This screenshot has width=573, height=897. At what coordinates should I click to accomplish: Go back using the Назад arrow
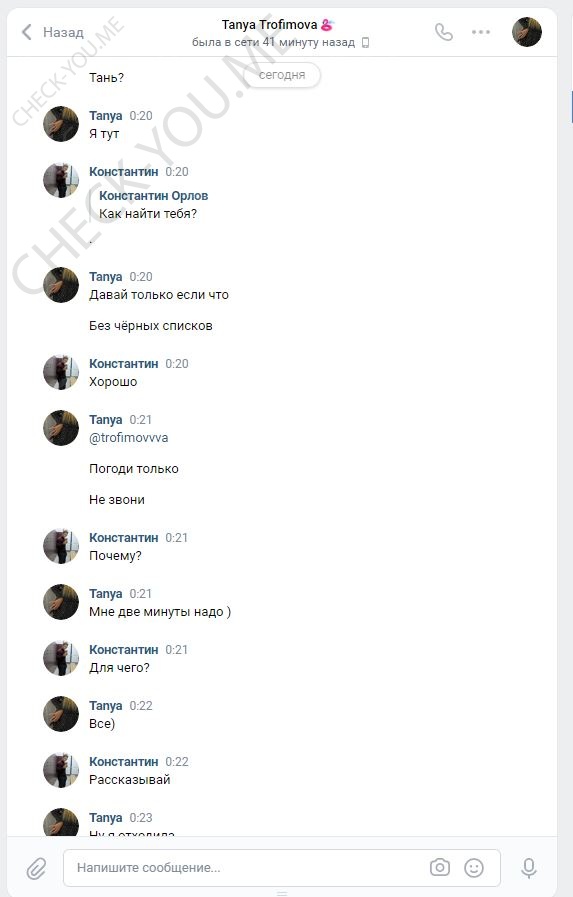(x=26, y=32)
